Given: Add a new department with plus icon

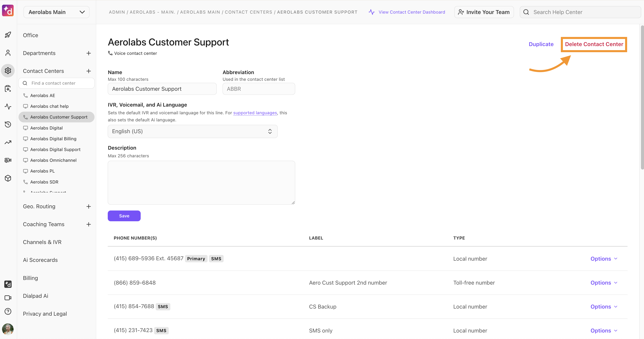Looking at the screenshot, I should [88, 53].
